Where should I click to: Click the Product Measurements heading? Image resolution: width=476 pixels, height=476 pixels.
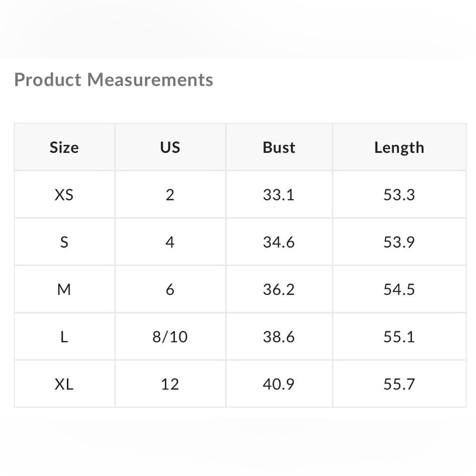pyautogui.click(x=114, y=80)
